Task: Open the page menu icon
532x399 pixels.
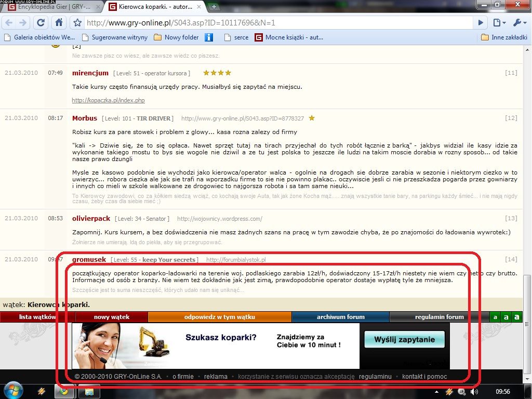Action: pyautogui.click(x=499, y=23)
